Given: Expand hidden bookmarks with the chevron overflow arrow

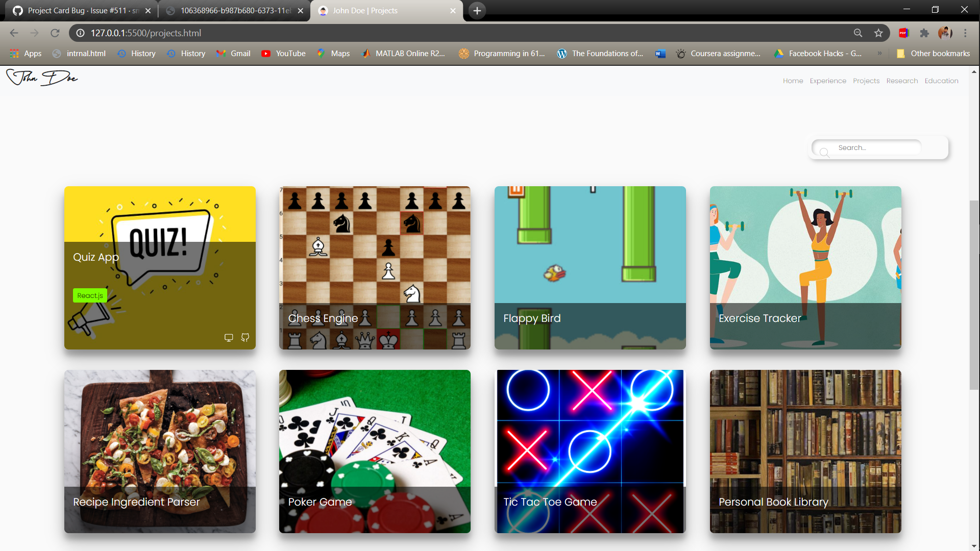Looking at the screenshot, I should pos(880,53).
